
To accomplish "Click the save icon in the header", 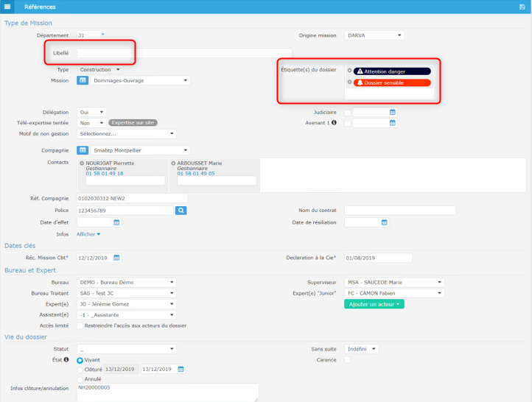I will pyautogui.click(x=522, y=7).
